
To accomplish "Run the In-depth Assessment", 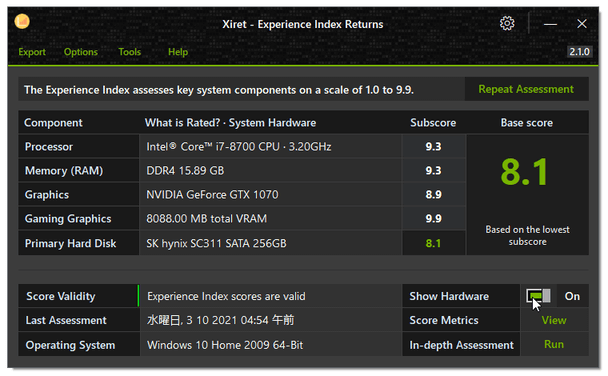I will pyautogui.click(x=554, y=344).
